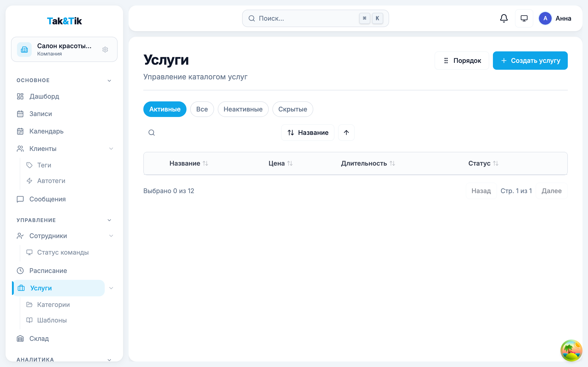
Task: Sort the table by Цена column
Action: [280, 163]
